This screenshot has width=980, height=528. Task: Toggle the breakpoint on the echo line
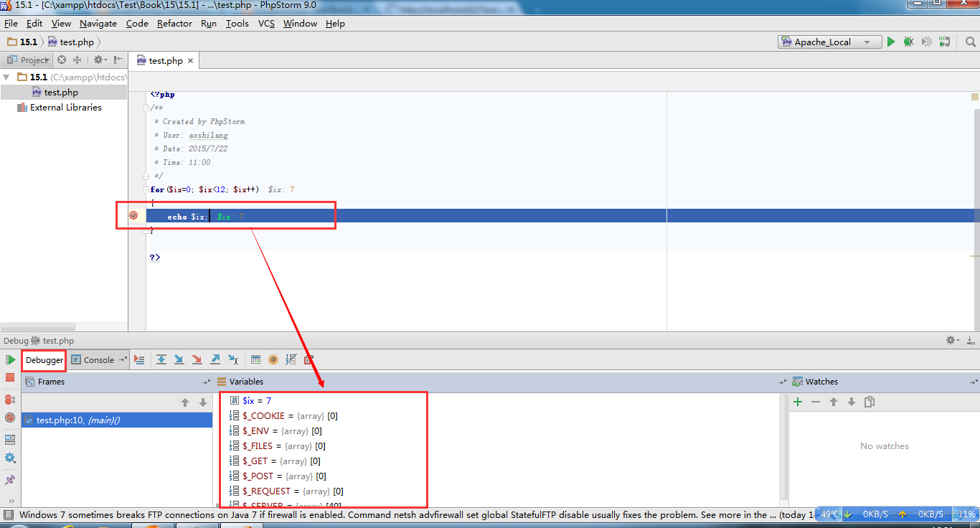pos(133,216)
